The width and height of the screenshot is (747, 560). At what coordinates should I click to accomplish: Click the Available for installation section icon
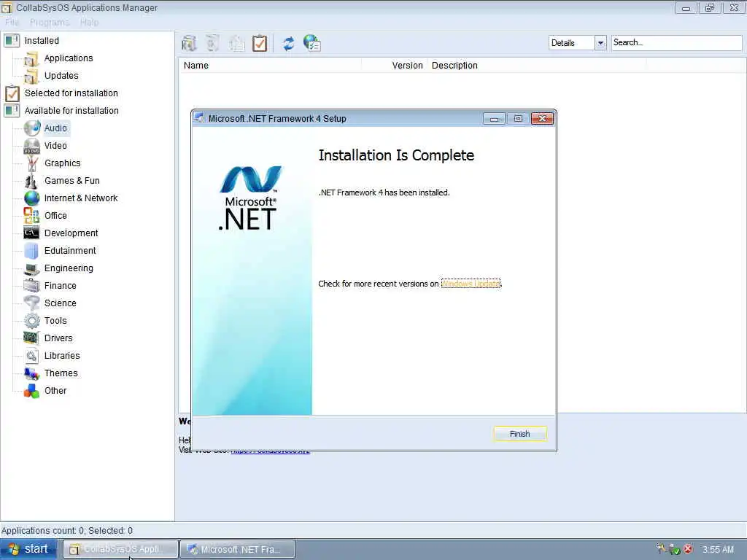(x=12, y=111)
